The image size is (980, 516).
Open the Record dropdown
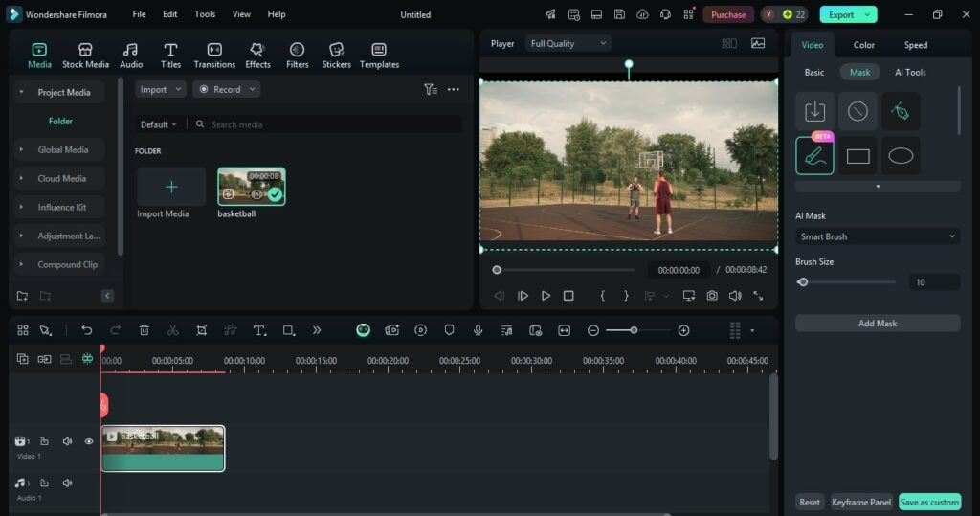tap(226, 89)
